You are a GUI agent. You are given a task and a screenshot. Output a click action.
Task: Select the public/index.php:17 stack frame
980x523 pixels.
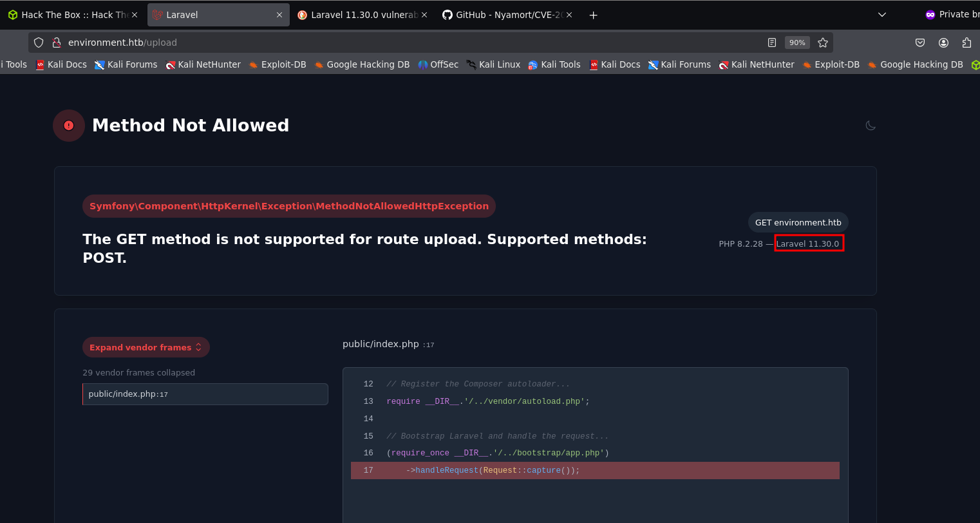coord(205,394)
